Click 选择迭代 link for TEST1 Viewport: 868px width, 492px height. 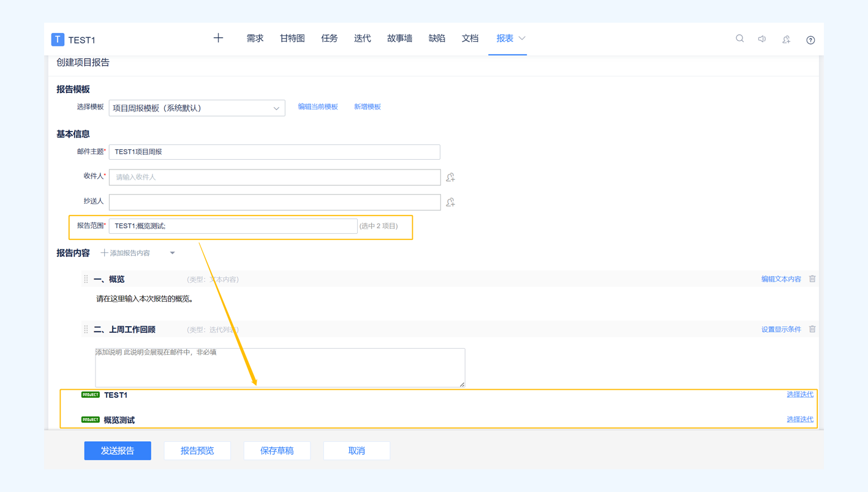[x=800, y=395]
